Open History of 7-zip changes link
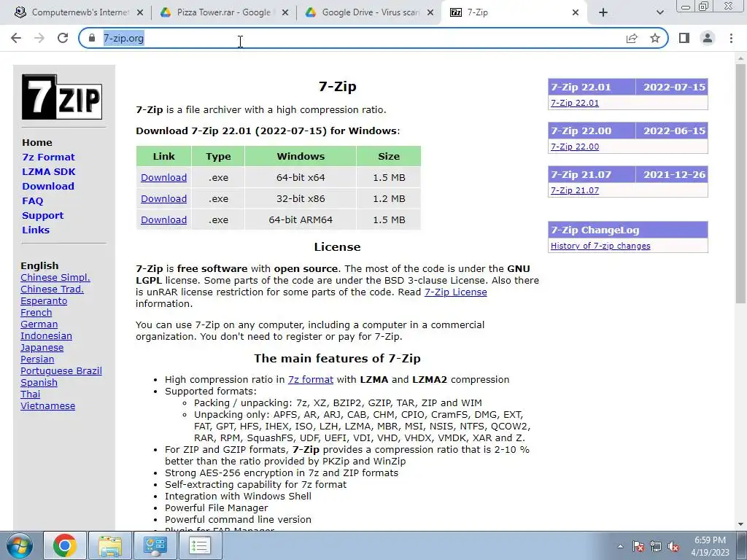The height and width of the screenshot is (560, 747). pos(600,246)
